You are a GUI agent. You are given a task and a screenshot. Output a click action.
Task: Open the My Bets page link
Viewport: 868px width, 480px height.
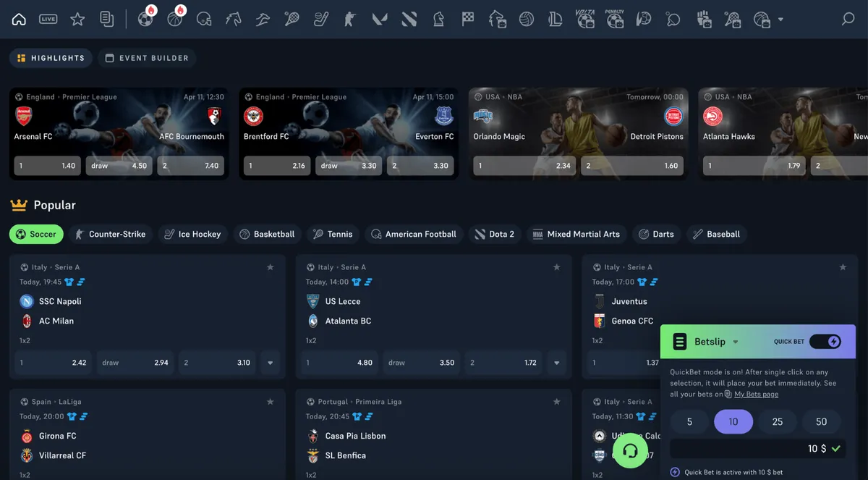pyautogui.click(x=756, y=394)
